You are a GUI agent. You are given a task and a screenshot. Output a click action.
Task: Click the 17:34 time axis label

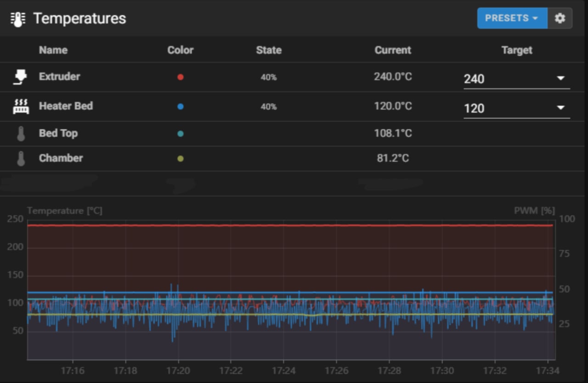pyautogui.click(x=548, y=370)
